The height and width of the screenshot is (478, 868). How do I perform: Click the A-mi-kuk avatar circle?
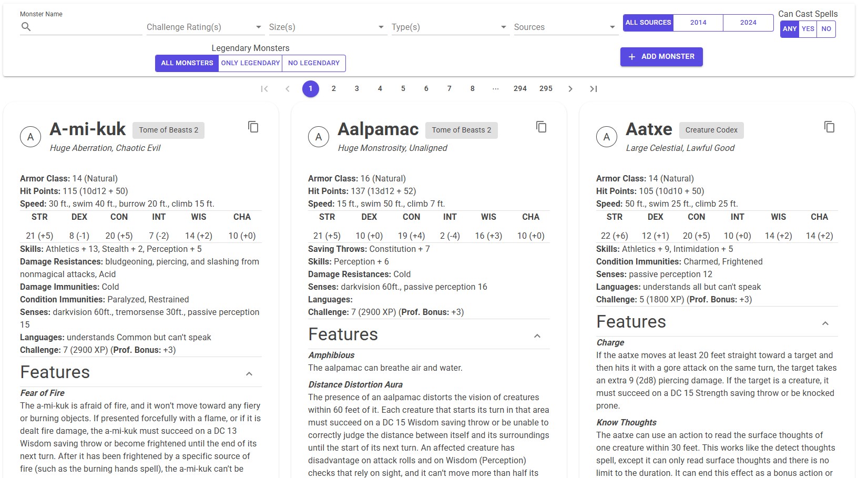point(30,136)
